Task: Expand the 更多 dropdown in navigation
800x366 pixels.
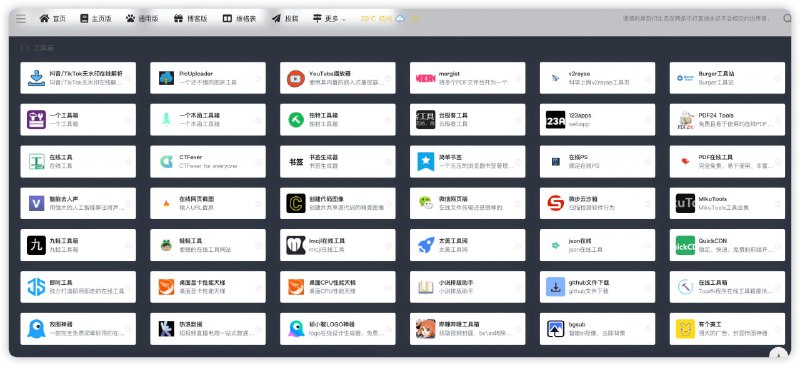Action: point(329,19)
